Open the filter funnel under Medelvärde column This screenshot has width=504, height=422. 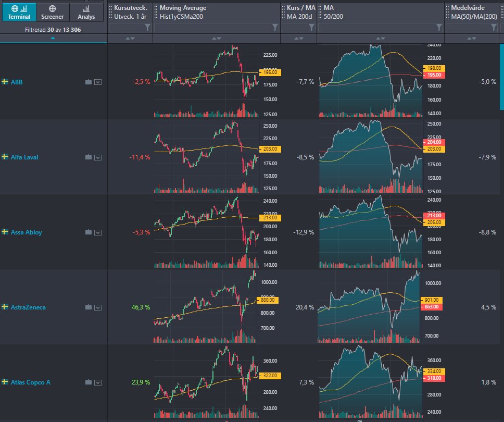pyautogui.click(x=494, y=28)
